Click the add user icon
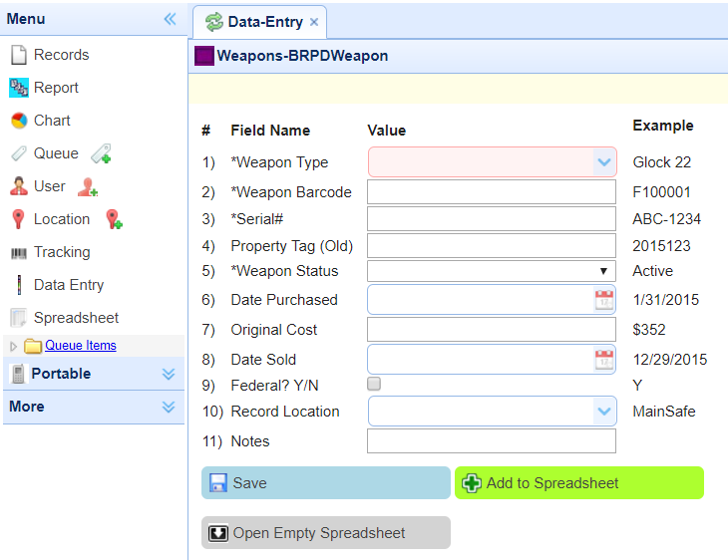Viewport: 728px width, 560px height. pyautogui.click(x=88, y=186)
